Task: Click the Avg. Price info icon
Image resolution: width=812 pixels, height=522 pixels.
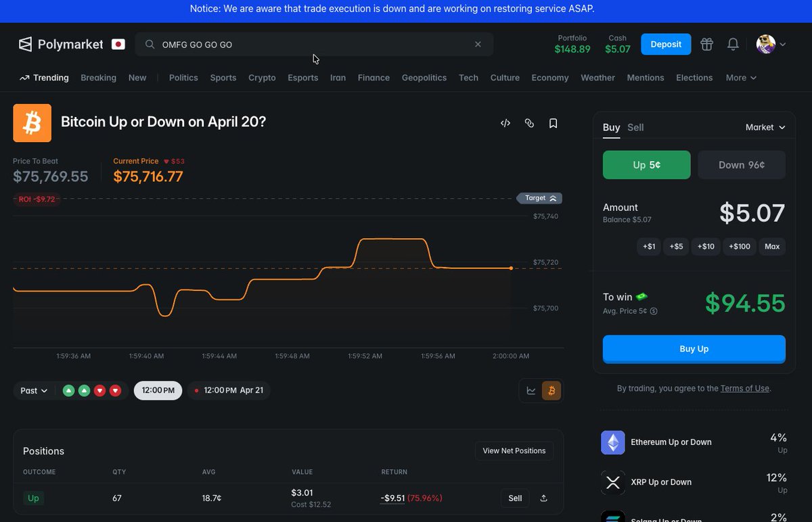Action: click(654, 312)
